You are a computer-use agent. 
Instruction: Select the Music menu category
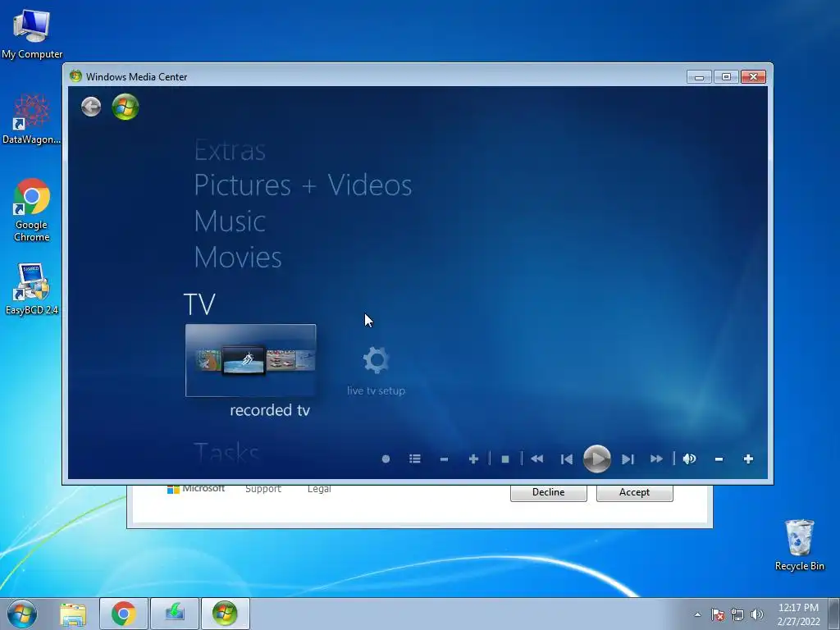pos(230,221)
